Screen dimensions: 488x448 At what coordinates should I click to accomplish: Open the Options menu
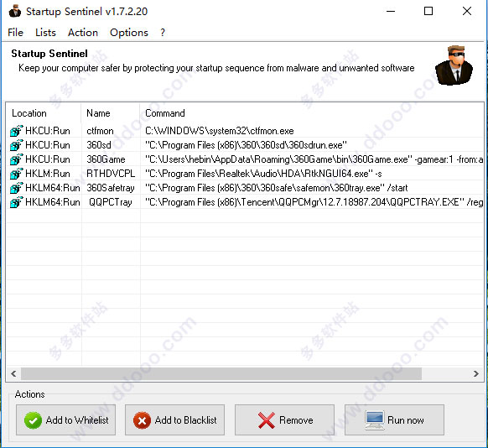pos(129,33)
